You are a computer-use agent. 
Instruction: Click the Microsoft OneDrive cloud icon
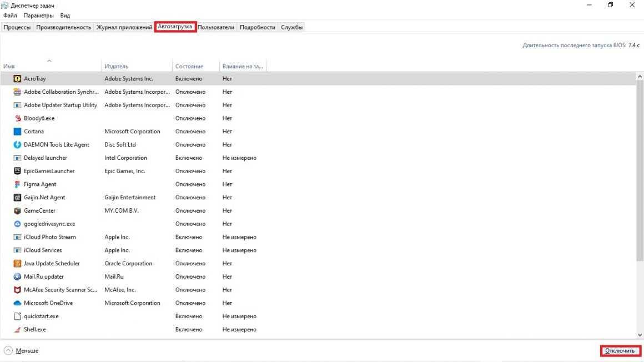(x=17, y=303)
